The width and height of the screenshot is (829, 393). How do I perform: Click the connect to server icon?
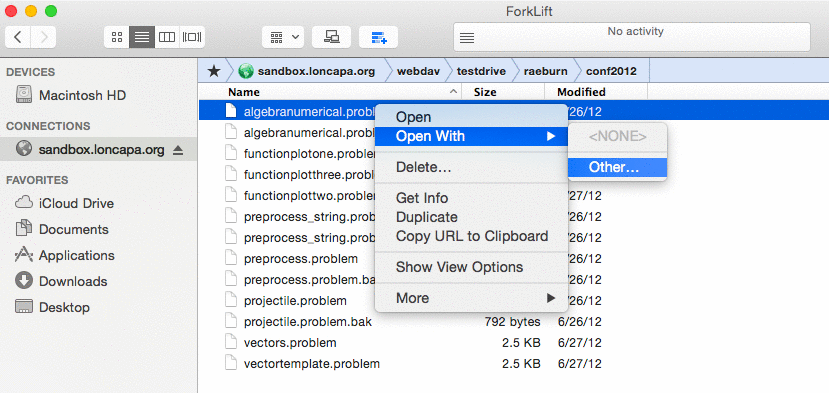tap(331, 37)
